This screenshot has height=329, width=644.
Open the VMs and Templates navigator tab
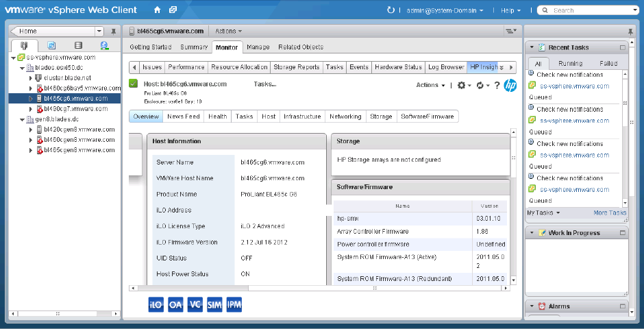[51, 46]
